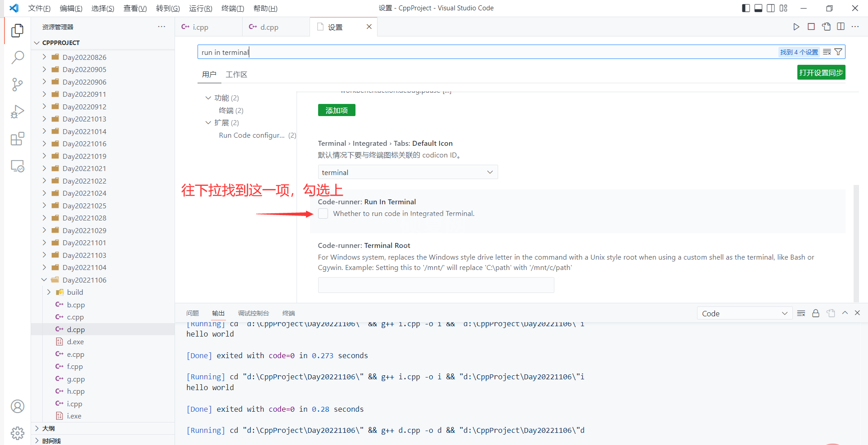Screen dimensions: 868x445
Task: Switch to the i.cpp editor tab
Action: coord(208,27)
